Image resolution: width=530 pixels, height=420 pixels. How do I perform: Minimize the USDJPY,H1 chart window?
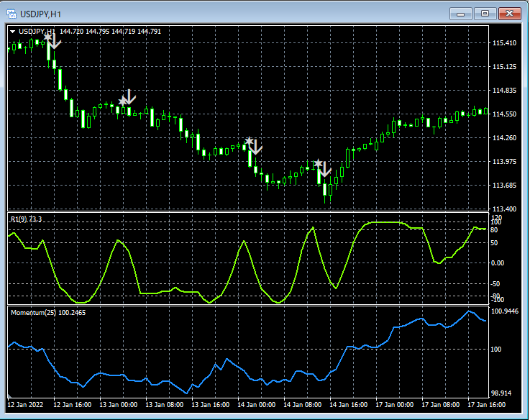point(461,13)
